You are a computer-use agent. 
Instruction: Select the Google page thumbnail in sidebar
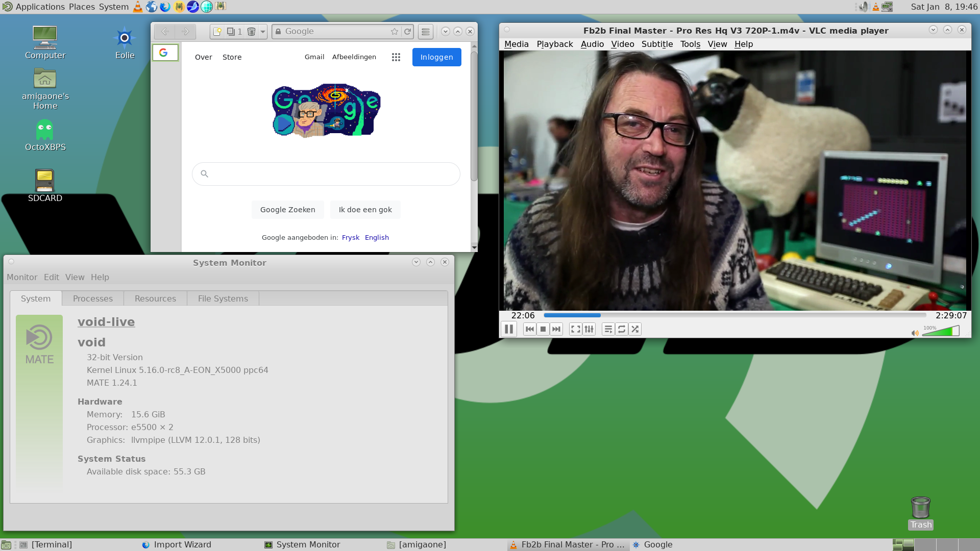[165, 53]
